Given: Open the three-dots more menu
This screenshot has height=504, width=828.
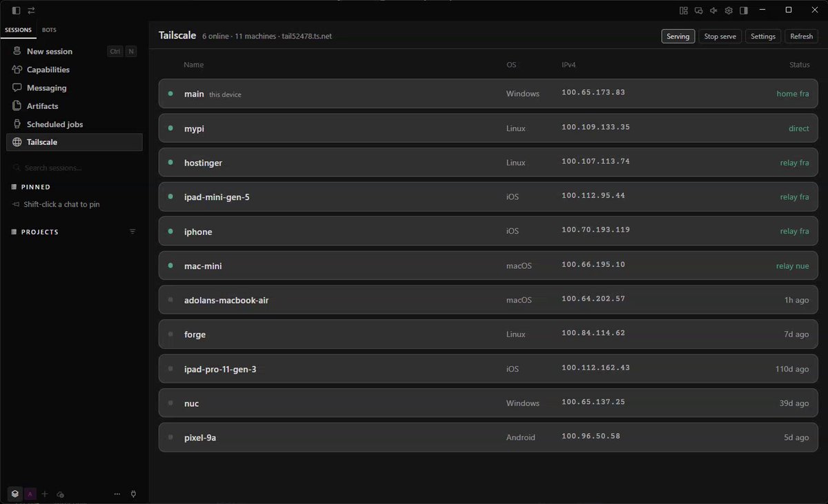Looking at the screenshot, I should point(117,494).
